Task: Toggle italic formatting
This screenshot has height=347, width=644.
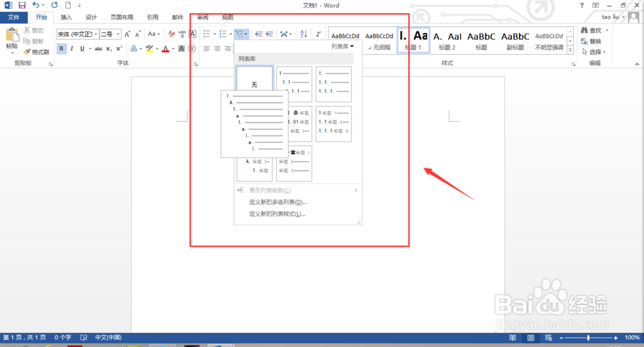Action: (71, 48)
